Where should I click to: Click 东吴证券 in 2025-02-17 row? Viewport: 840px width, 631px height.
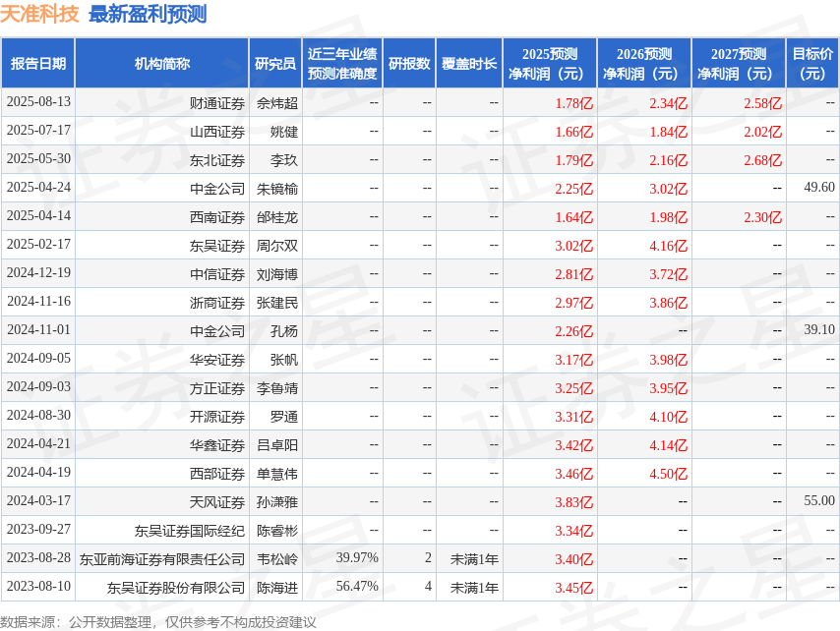217,246
